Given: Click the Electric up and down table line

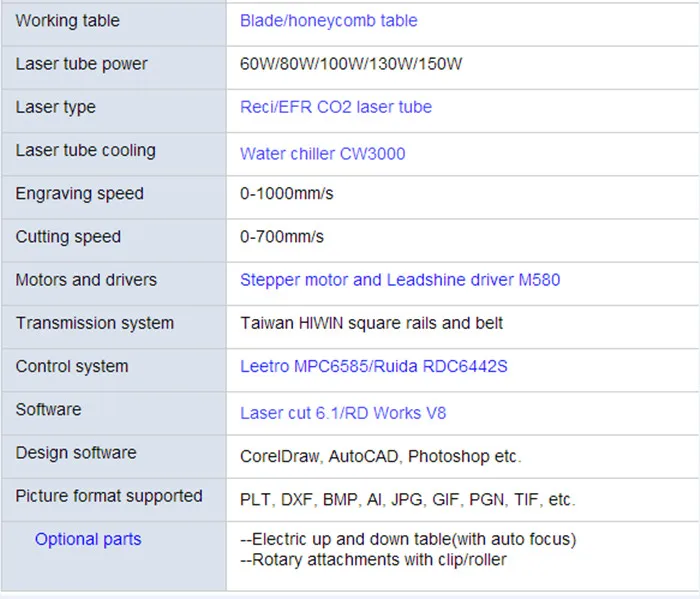Looking at the screenshot, I should click(x=408, y=539).
